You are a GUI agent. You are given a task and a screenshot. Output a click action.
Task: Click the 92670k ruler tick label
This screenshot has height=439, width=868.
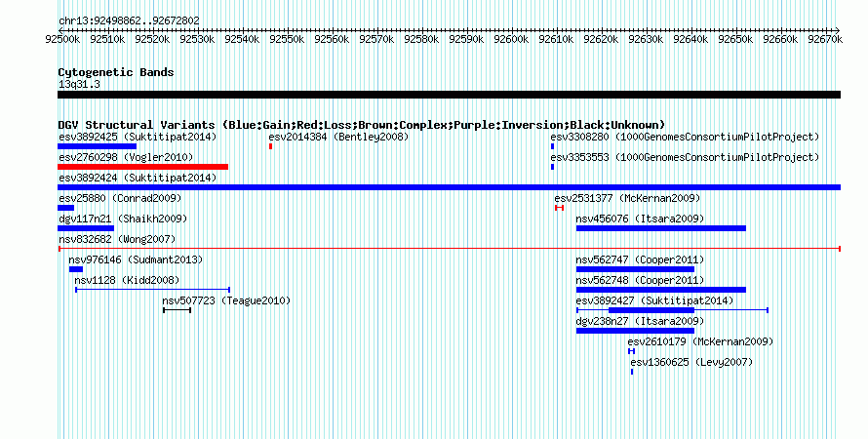825,39
